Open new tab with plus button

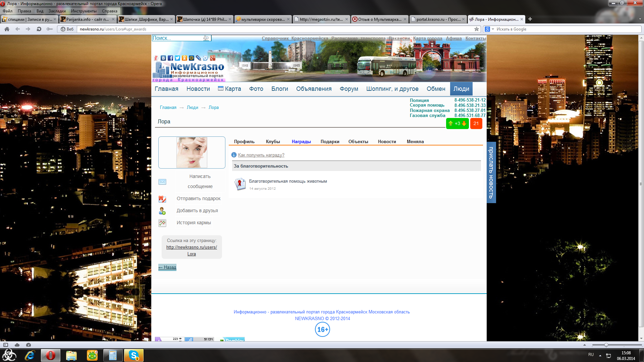(x=530, y=19)
